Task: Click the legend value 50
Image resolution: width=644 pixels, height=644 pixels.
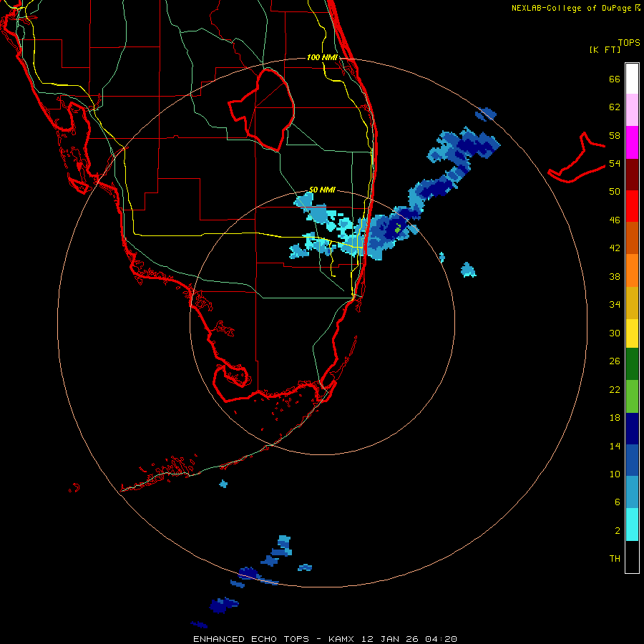Action: click(615, 191)
